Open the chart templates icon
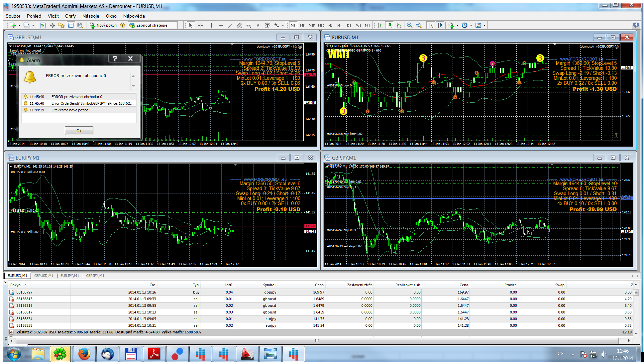The width and height of the screenshot is (644, 363). click(x=478, y=25)
